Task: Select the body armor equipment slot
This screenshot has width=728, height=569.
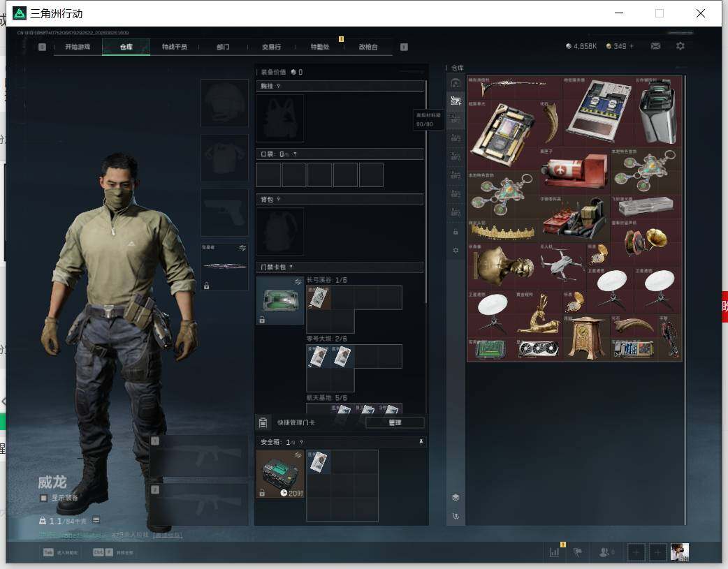Action: click(224, 158)
